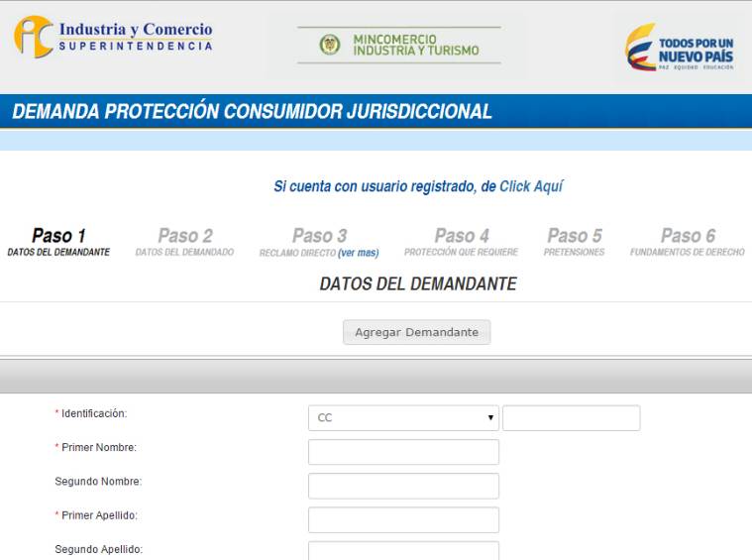Jump to Paso 5 Pretensiones step
752x560 pixels.
click(574, 242)
